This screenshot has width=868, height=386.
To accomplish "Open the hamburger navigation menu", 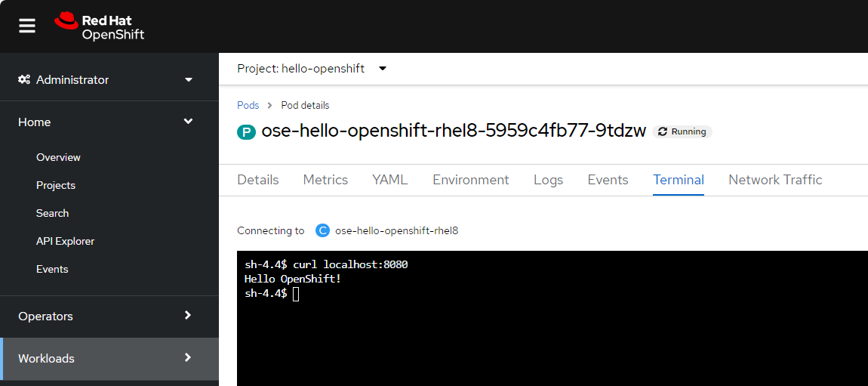I will coord(26,26).
